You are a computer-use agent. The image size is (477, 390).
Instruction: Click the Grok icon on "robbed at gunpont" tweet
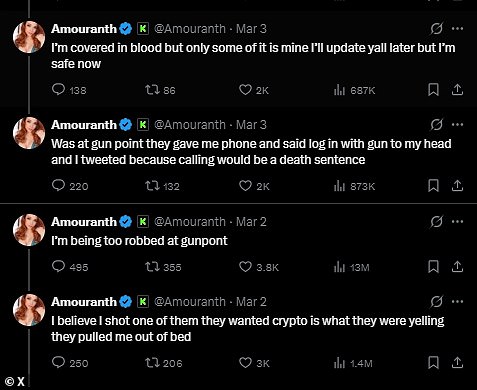coord(436,222)
